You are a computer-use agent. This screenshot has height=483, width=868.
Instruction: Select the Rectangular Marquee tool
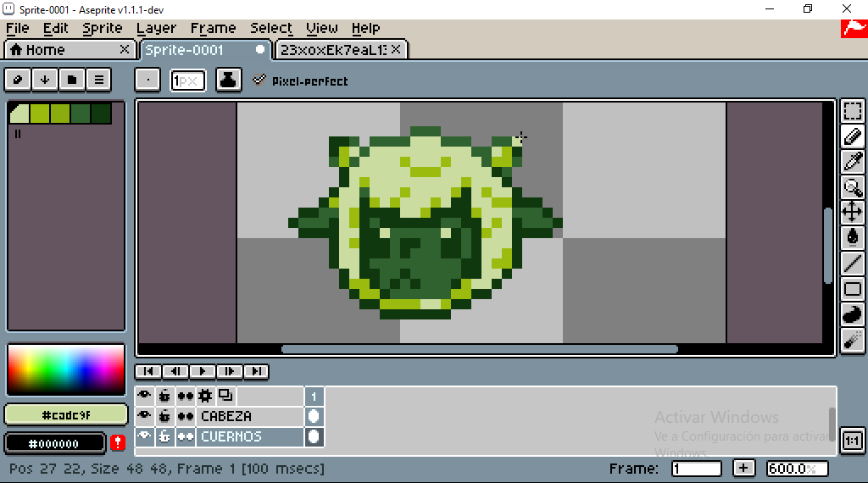click(x=853, y=111)
